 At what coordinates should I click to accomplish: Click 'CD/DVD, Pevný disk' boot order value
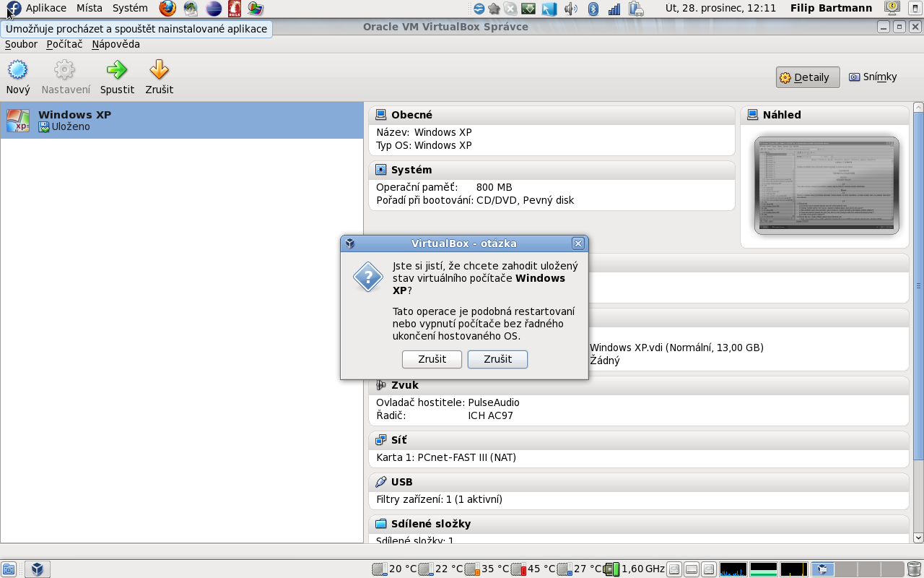[525, 200]
